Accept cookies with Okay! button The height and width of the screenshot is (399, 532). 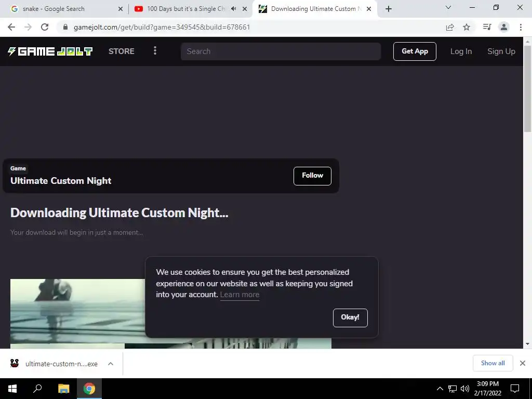350,317
